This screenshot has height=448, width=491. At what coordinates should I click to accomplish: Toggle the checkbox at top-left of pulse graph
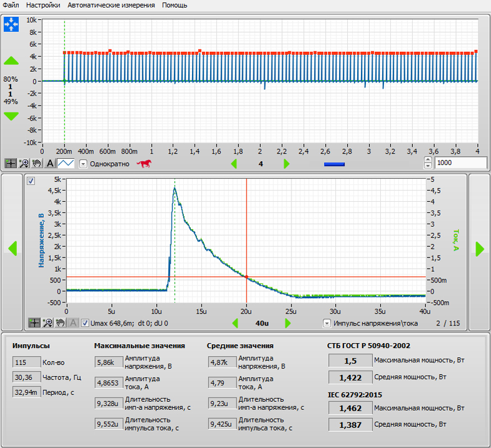click(x=31, y=181)
